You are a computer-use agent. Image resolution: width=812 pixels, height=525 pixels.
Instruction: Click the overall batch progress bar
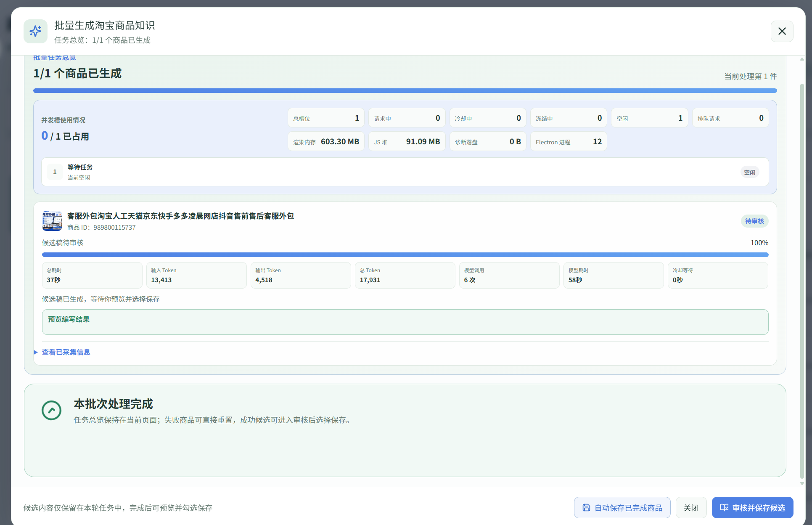tap(405, 90)
